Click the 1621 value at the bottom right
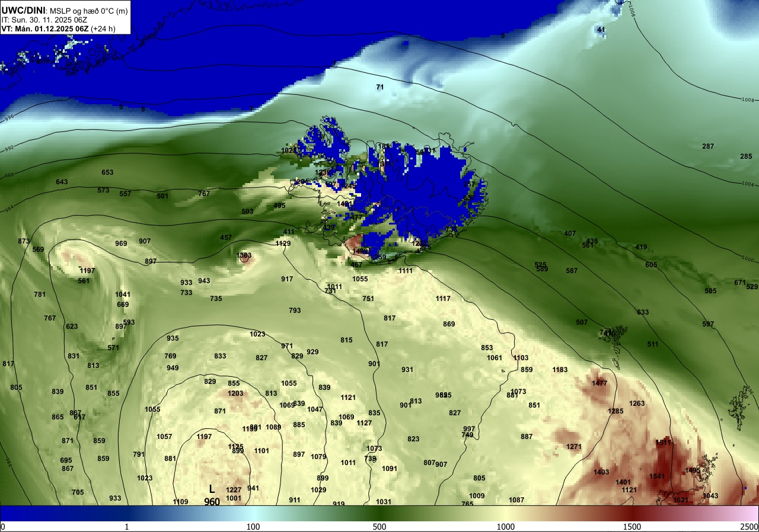Image resolution: width=759 pixels, height=532 pixels. [681, 500]
